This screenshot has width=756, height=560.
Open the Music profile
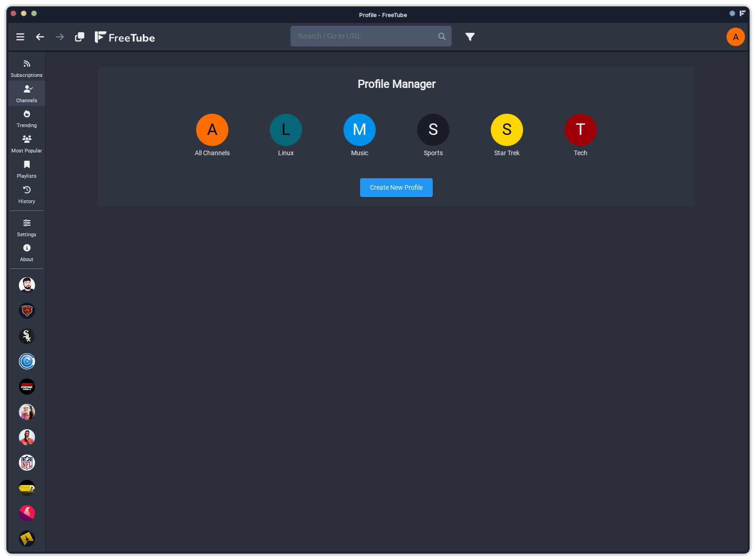click(x=359, y=130)
